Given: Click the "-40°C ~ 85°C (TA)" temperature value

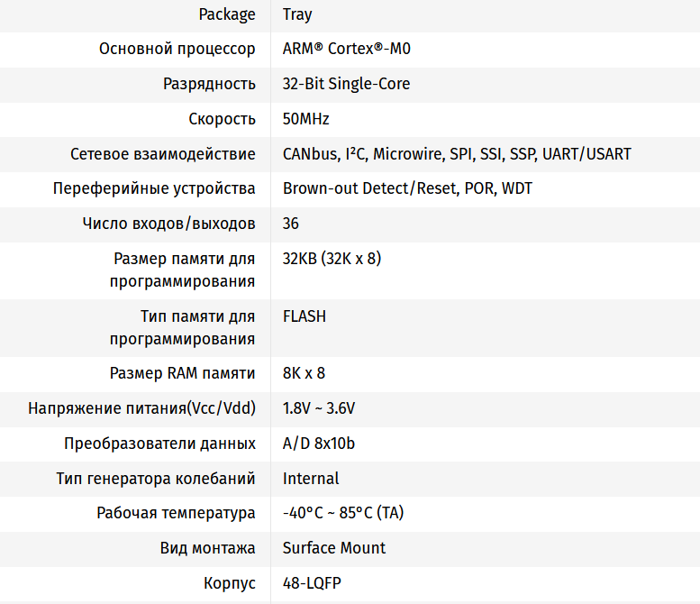Looking at the screenshot, I should click(x=343, y=513).
